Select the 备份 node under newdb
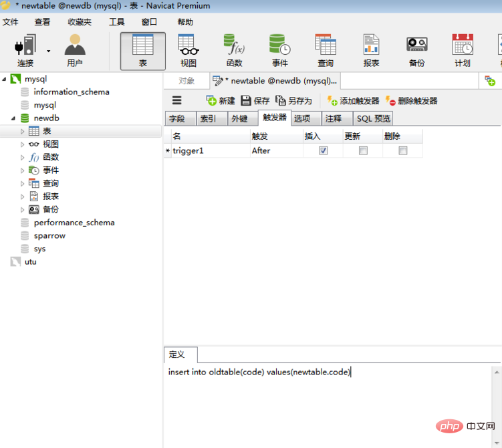502x448 pixels. pyautogui.click(x=51, y=209)
